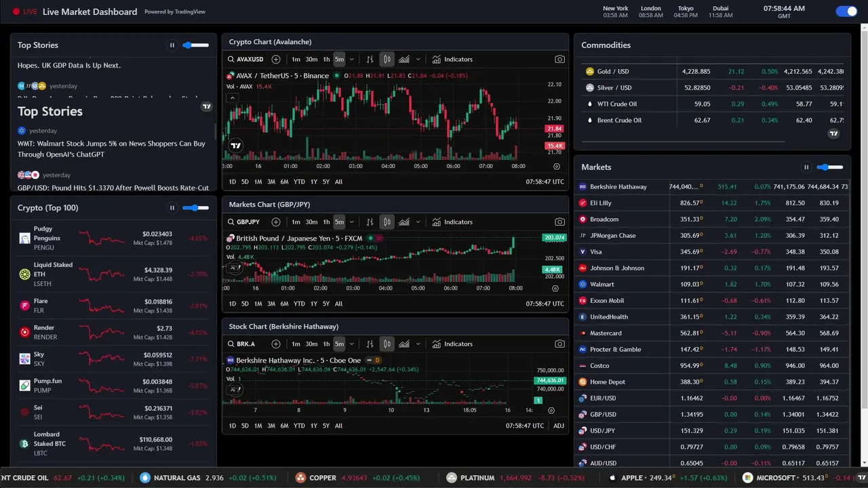Viewport: 868px width, 488px height.
Task: Open UTC time zone on Avalanche chart
Action: click(x=545, y=182)
